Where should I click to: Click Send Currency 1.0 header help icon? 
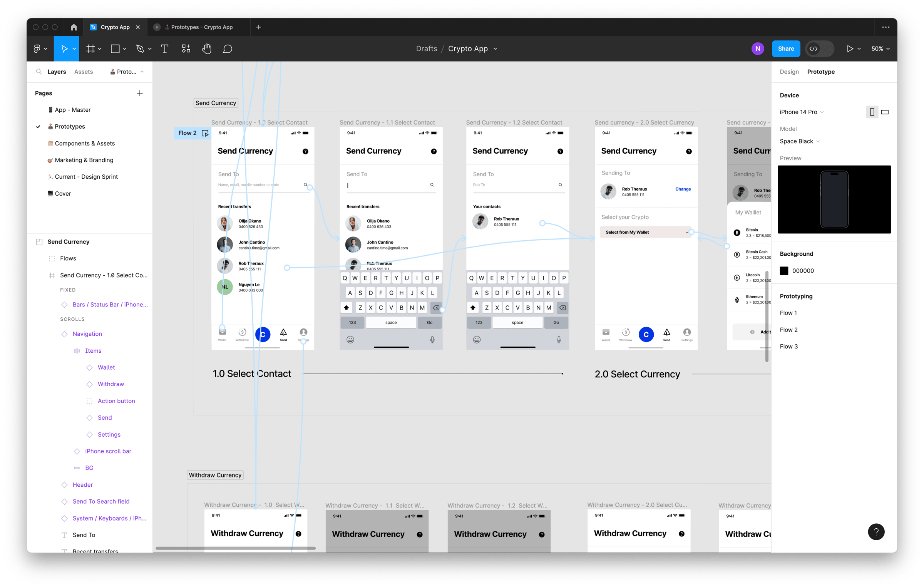(x=305, y=151)
